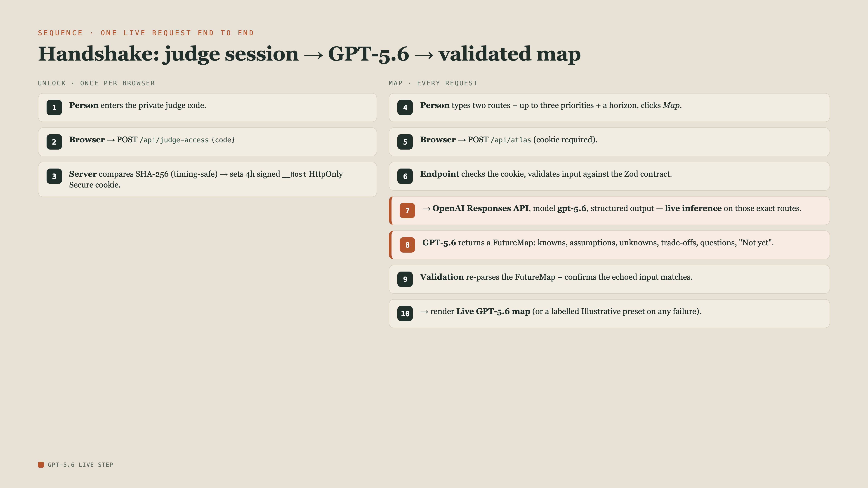
Task: Click the 'Sequence · one live request' eyebrow label
Action: pyautogui.click(x=146, y=33)
